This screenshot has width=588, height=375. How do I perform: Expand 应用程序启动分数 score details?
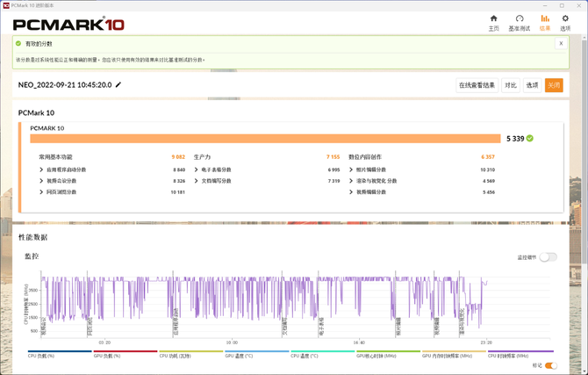click(41, 169)
